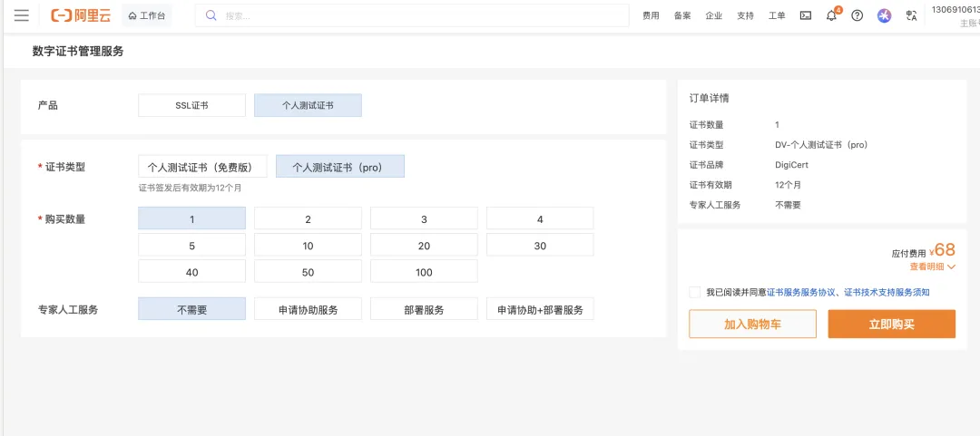Click the search magnifier icon

tap(211, 15)
